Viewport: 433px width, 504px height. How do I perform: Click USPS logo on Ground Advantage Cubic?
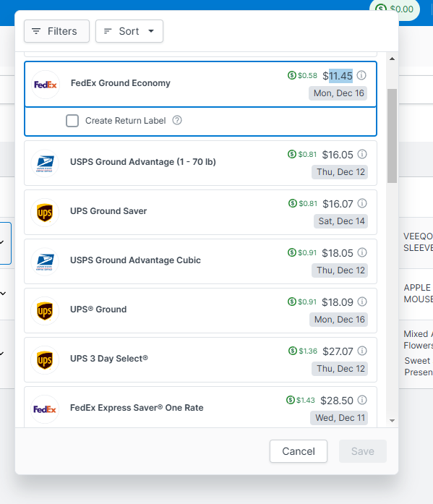point(45,262)
